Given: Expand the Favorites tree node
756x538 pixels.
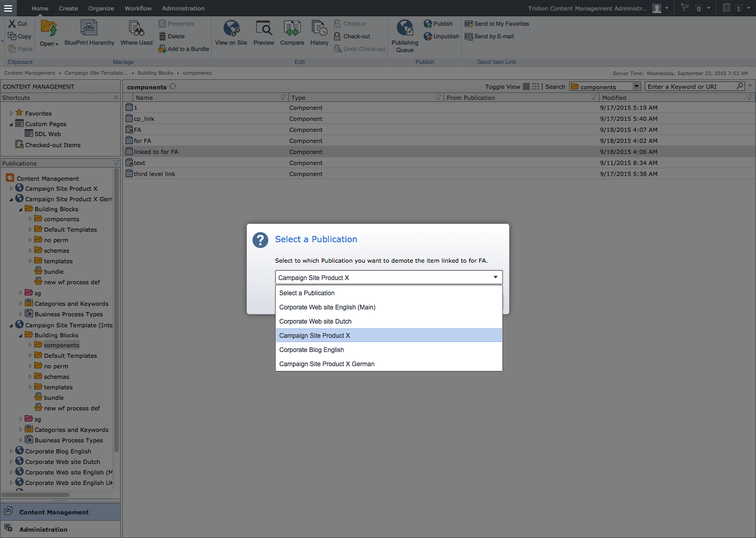Looking at the screenshot, I should 11,113.
